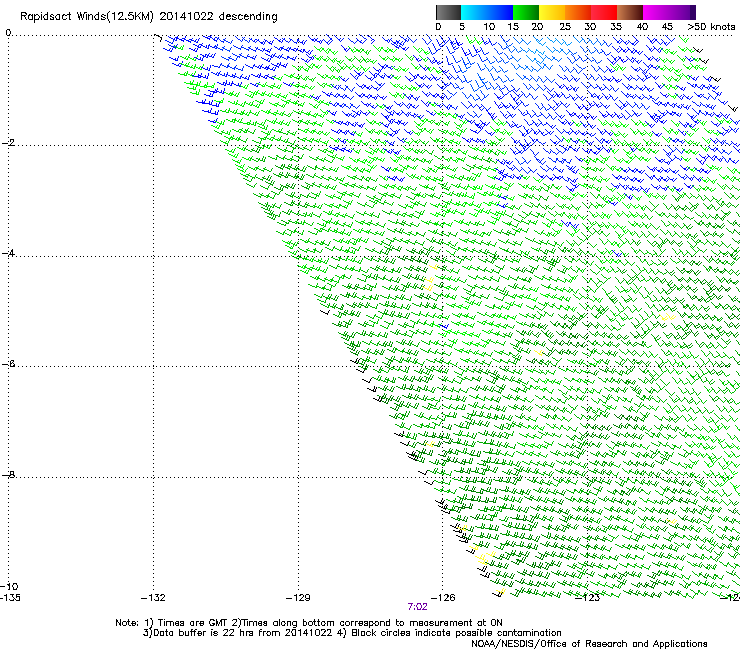
Task: Click the latitude label '0' on the axis
Action: click(8, 33)
